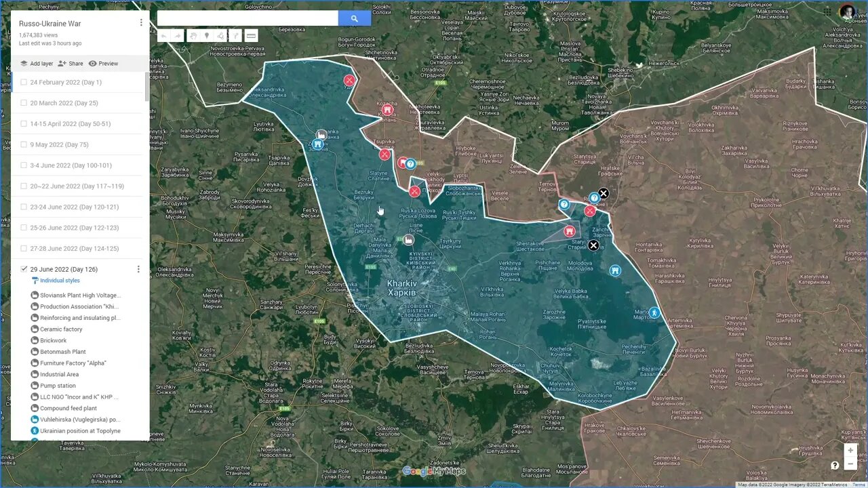Open the help question mark icon
This screenshot has height=488, width=868.
click(x=835, y=465)
